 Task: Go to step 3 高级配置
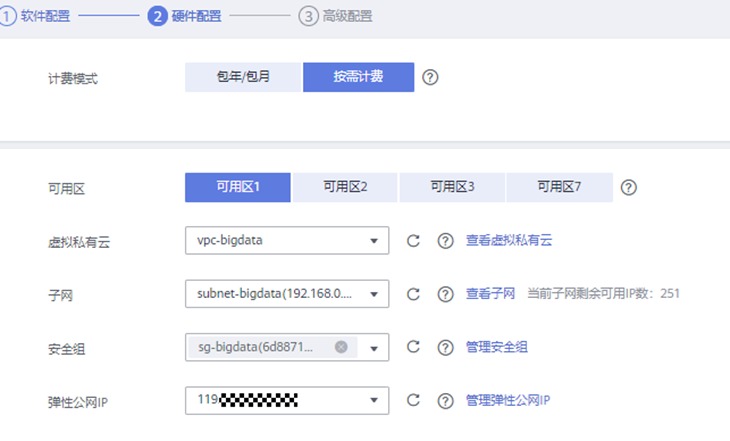(x=335, y=17)
